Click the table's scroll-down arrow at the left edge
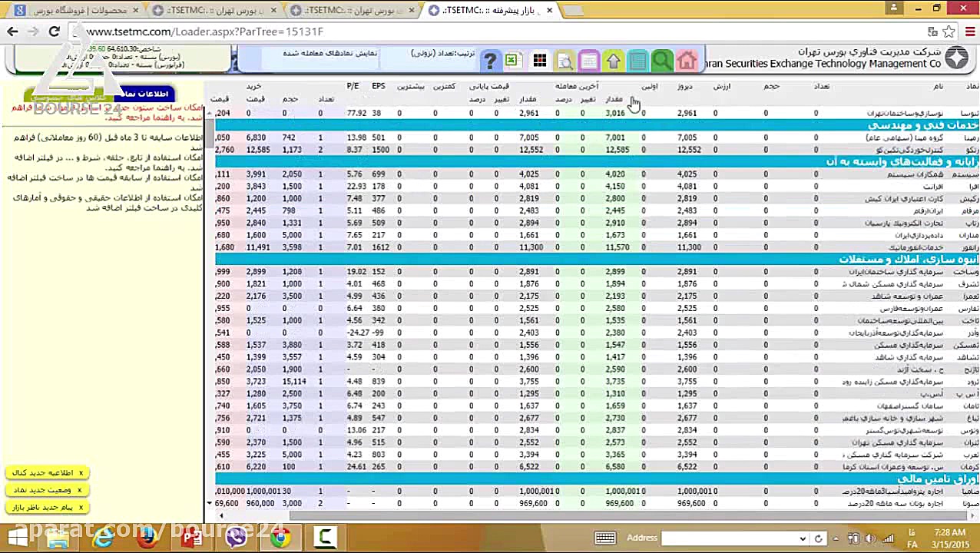 pyautogui.click(x=210, y=503)
